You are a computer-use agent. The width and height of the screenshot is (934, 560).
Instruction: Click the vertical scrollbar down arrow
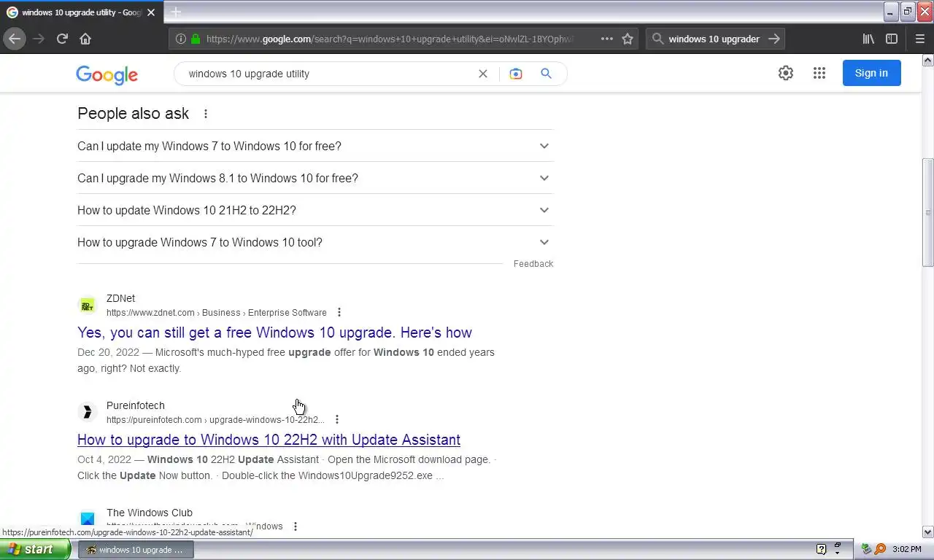[928, 532]
